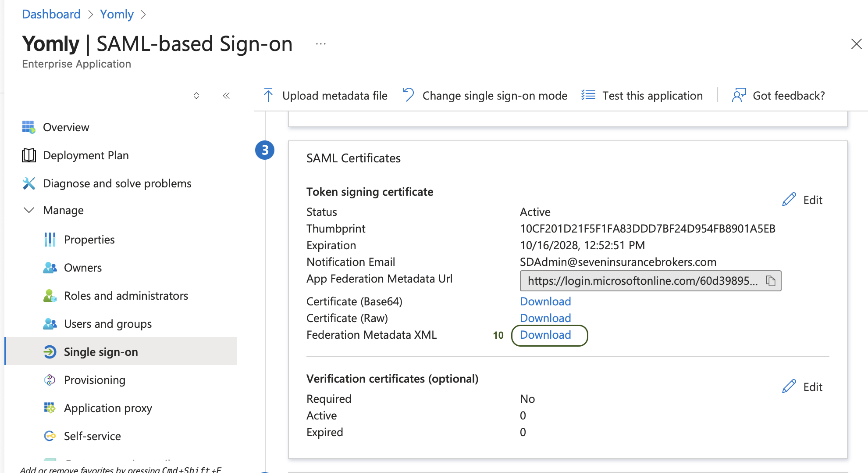
Task: Click the Upload metadata file arrow icon
Action: coord(268,95)
